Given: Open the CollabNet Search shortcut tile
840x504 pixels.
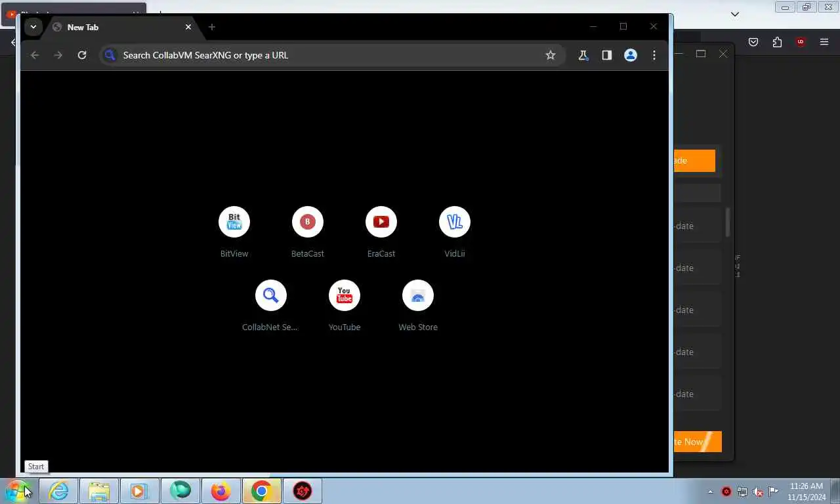Looking at the screenshot, I should click(271, 306).
